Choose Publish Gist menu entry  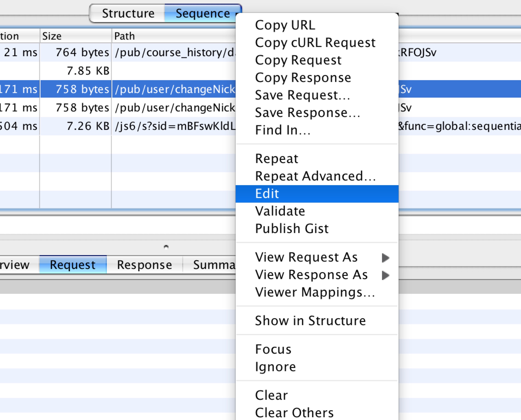[292, 229]
